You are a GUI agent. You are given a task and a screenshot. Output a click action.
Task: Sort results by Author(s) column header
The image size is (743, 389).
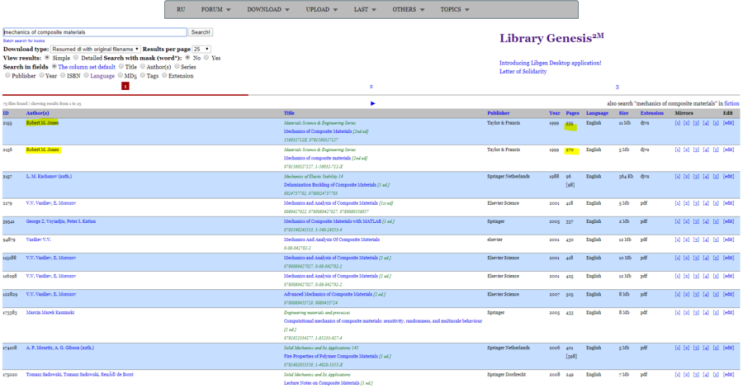click(37, 113)
